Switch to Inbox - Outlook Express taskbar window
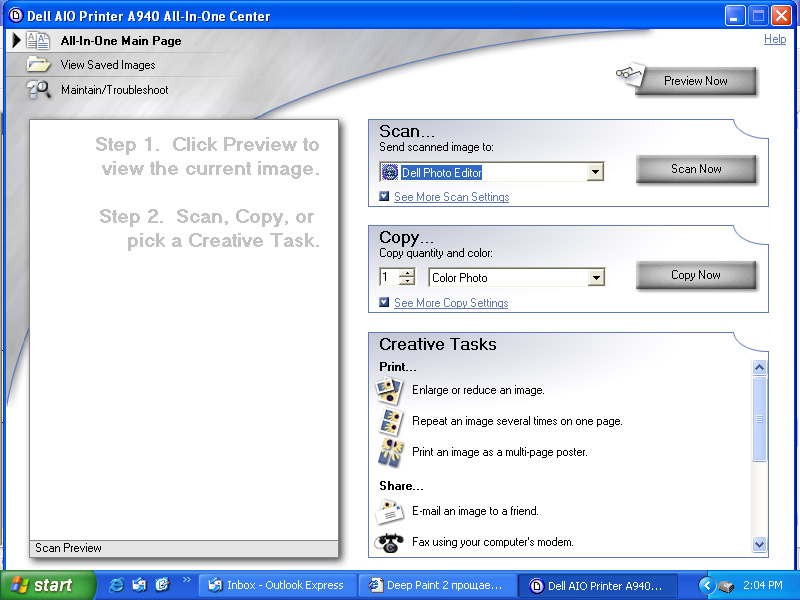This screenshot has height=600, width=800. point(276,585)
